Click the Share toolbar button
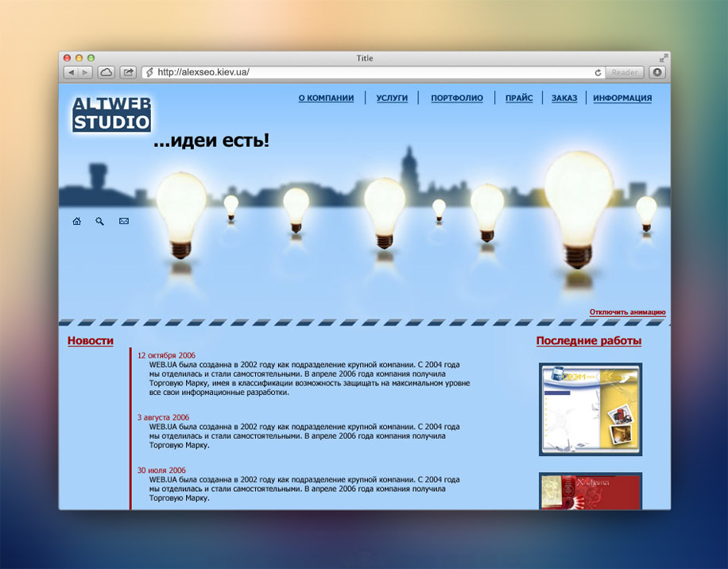 point(128,72)
